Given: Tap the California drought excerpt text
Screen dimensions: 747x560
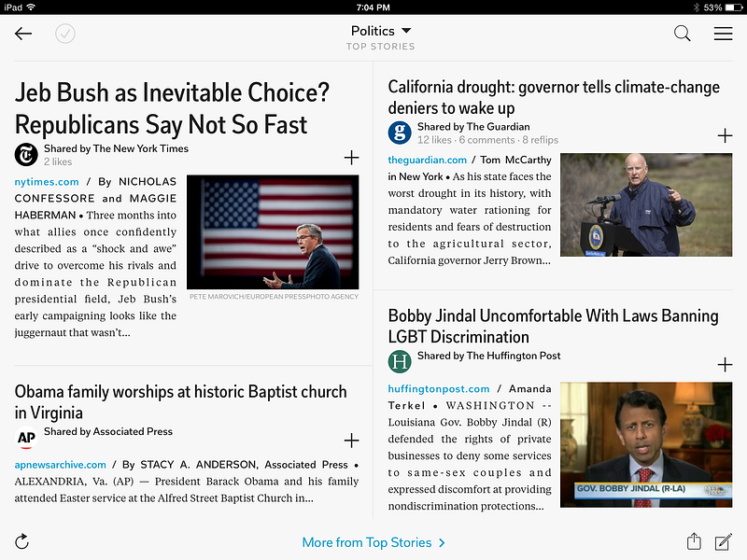Looking at the screenshot, I should click(470, 210).
